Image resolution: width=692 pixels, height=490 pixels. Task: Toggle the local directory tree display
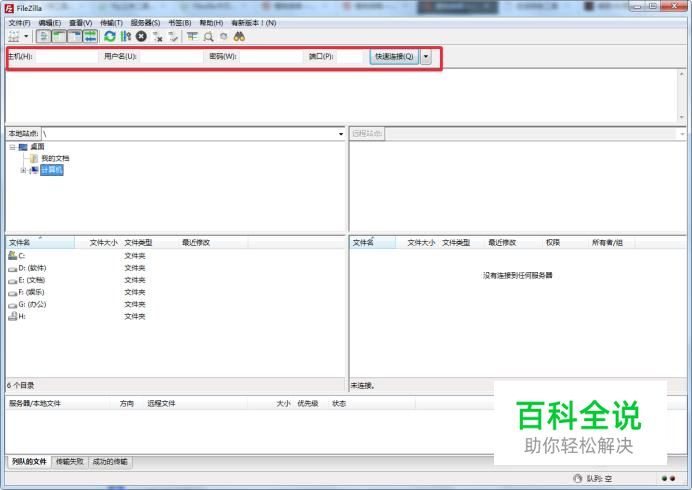pos(59,36)
